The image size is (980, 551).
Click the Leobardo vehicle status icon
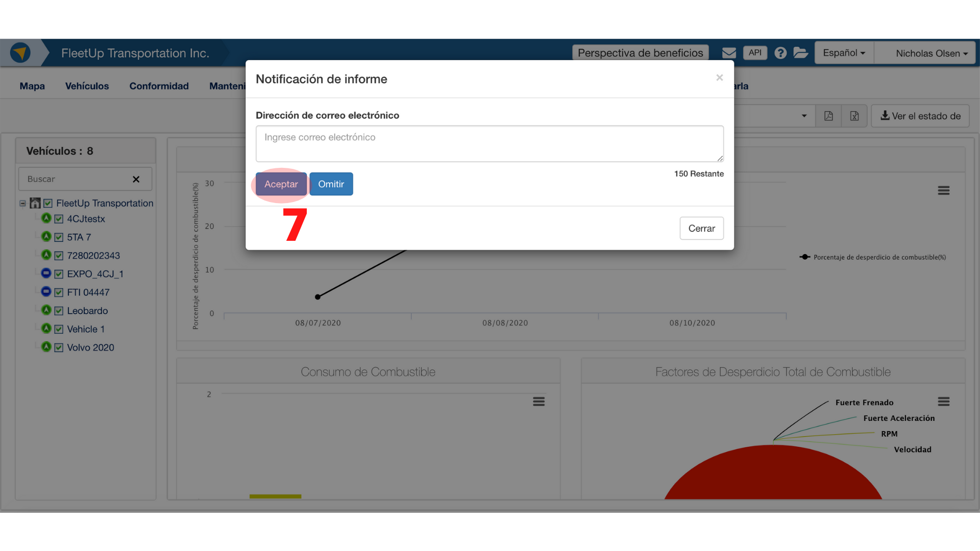(x=46, y=310)
